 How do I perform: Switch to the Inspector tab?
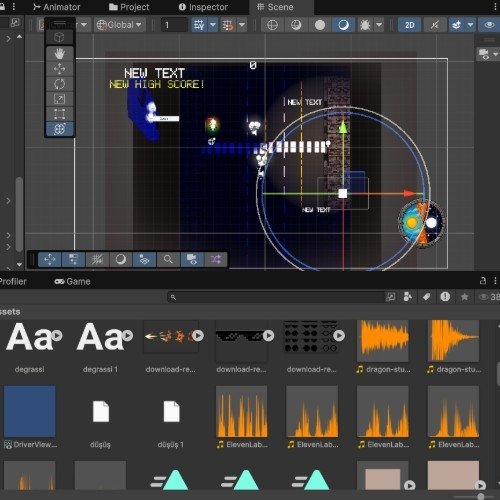pos(203,7)
